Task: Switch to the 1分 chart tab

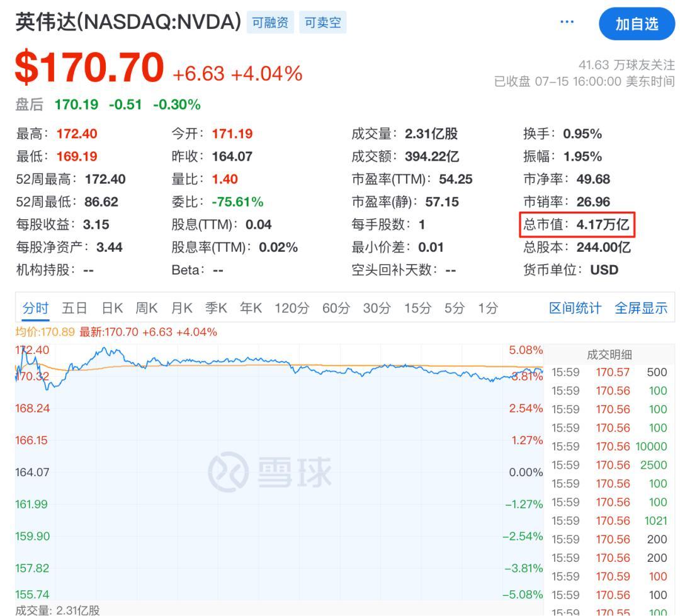Action: (488, 308)
